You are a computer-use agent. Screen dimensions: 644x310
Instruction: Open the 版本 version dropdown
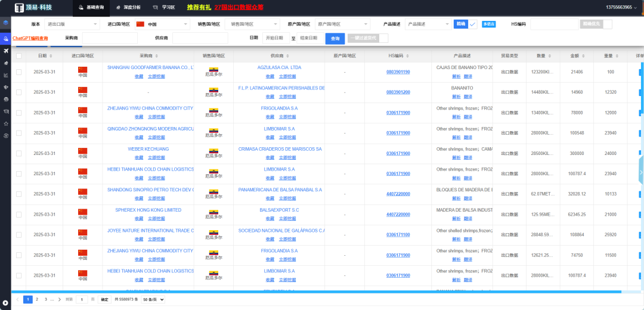click(72, 24)
